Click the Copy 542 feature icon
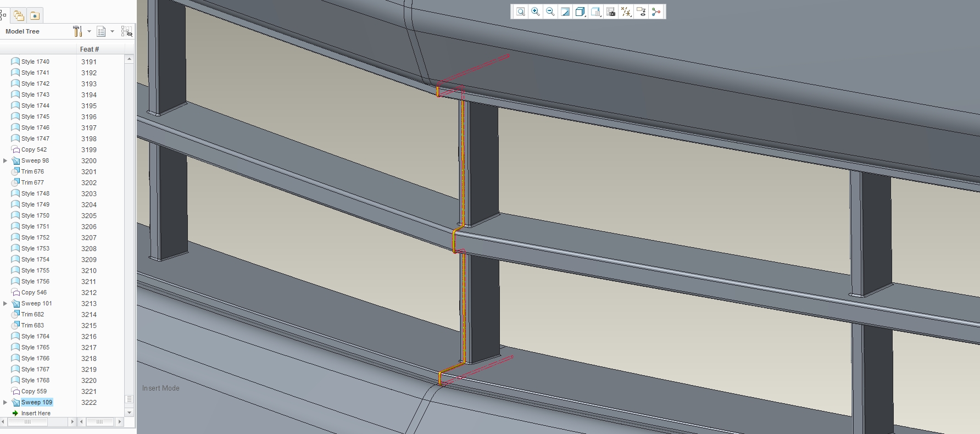 [x=15, y=149]
